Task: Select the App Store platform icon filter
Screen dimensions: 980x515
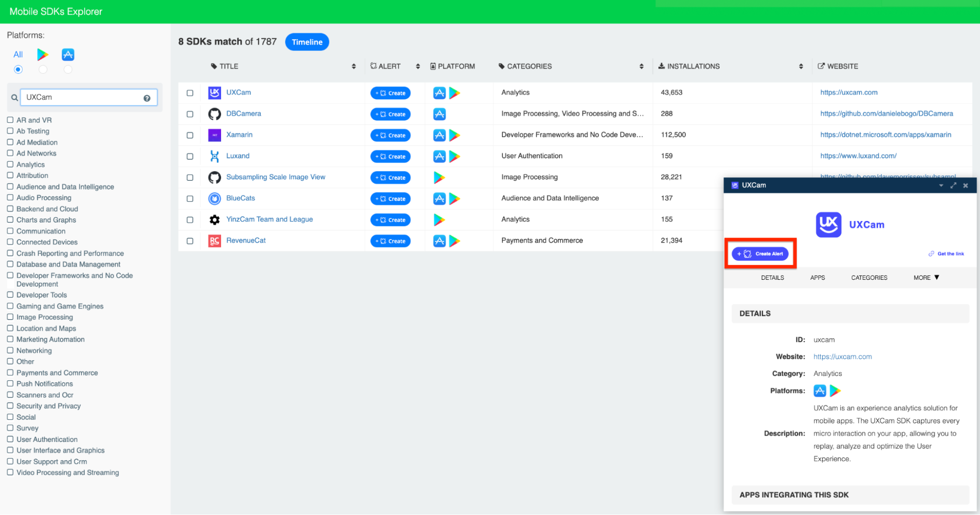Action: coord(68,54)
